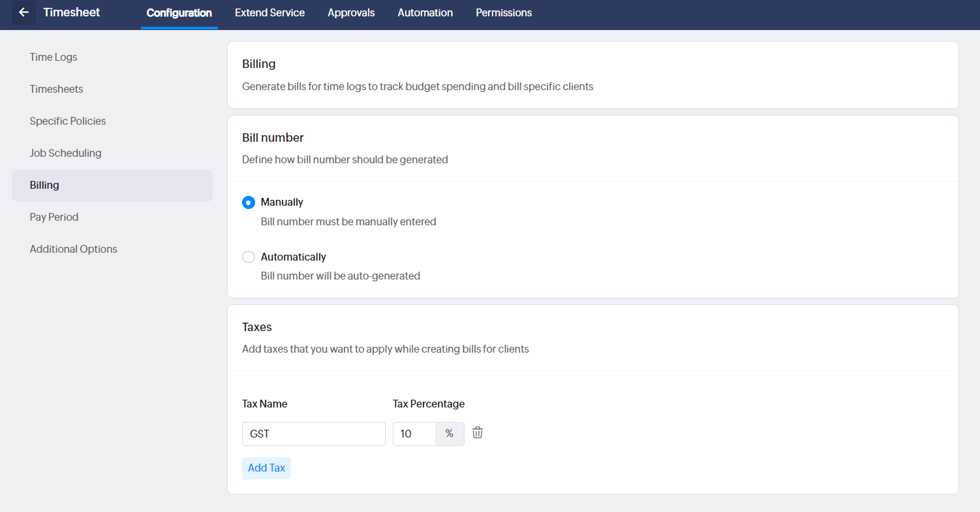The width and height of the screenshot is (980, 512).
Task: Open Additional Options section
Action: coord(112,249)
